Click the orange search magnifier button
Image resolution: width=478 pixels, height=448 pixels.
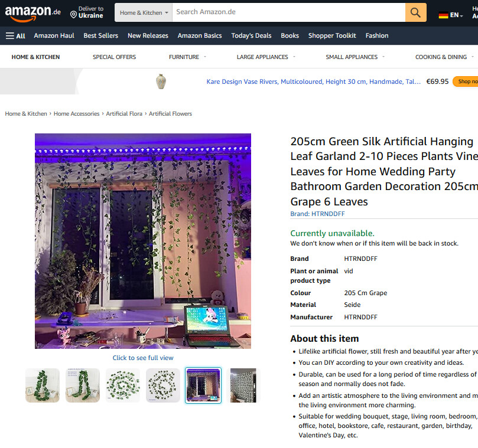[415, 12]
